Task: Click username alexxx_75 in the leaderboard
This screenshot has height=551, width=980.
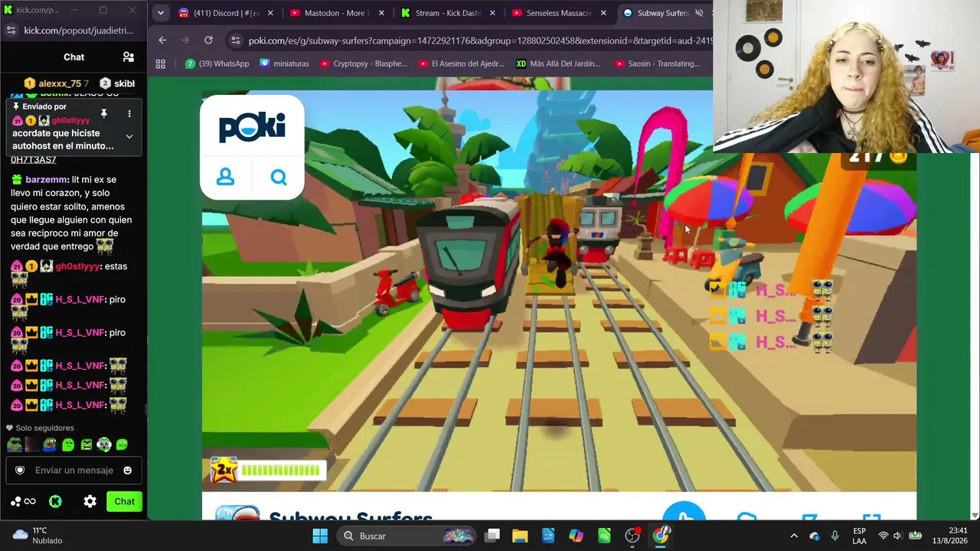Action: tap(60, 83)
